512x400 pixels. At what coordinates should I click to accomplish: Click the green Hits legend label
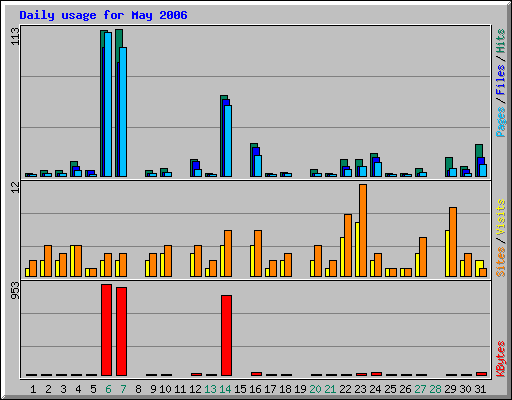501,41
